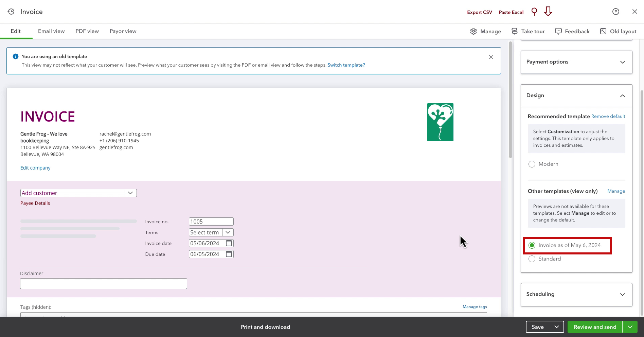Click the rachel@gentlefrog.com email text
The width and height of the screenshot is (644, 337).
pos(125,134)
